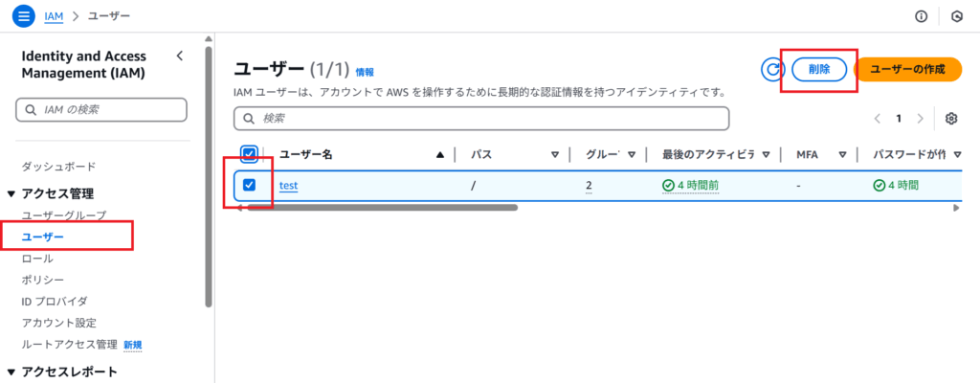Open table preferences gear icon
This screenshot has height=383, width=980.
(x=951, y=119)
